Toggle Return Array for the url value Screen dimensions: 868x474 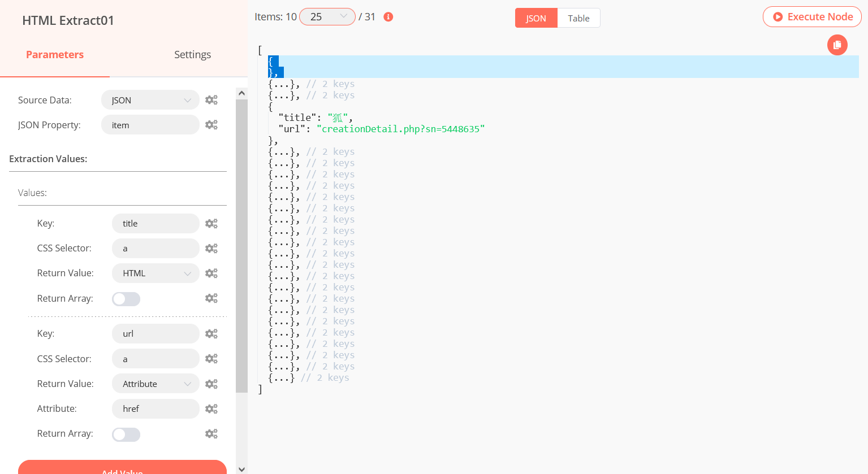[x=126, y=434]
